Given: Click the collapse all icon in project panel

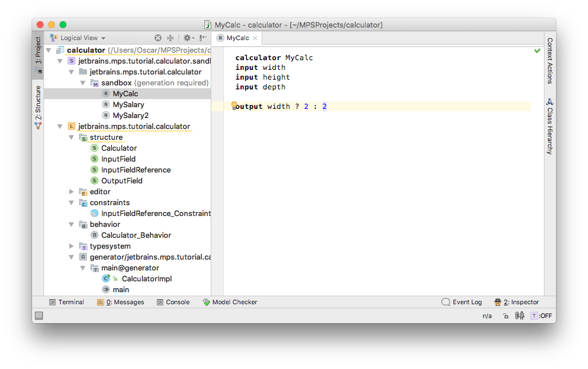Looking at the screenshot, I should 171,38.
